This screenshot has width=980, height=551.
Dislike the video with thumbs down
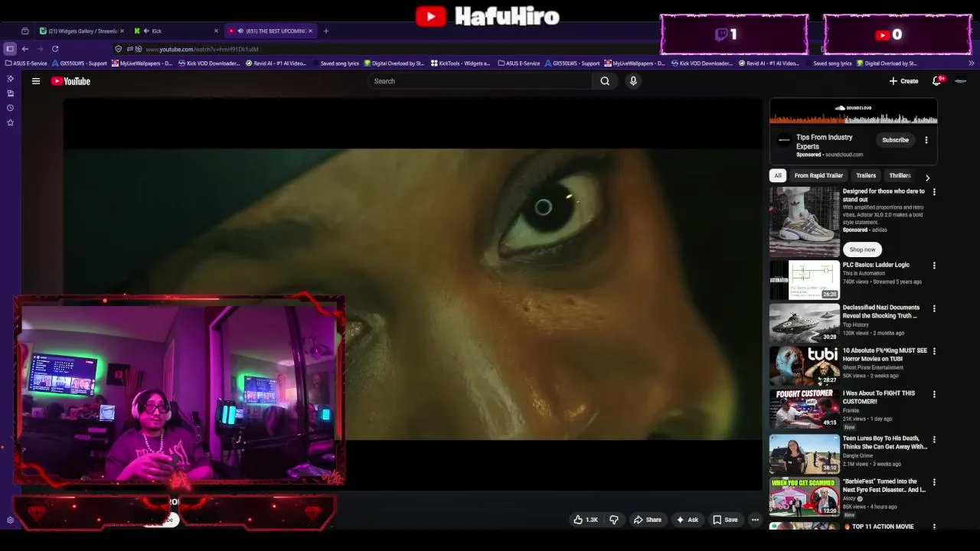pyautogui.click(x=613, y=520)
